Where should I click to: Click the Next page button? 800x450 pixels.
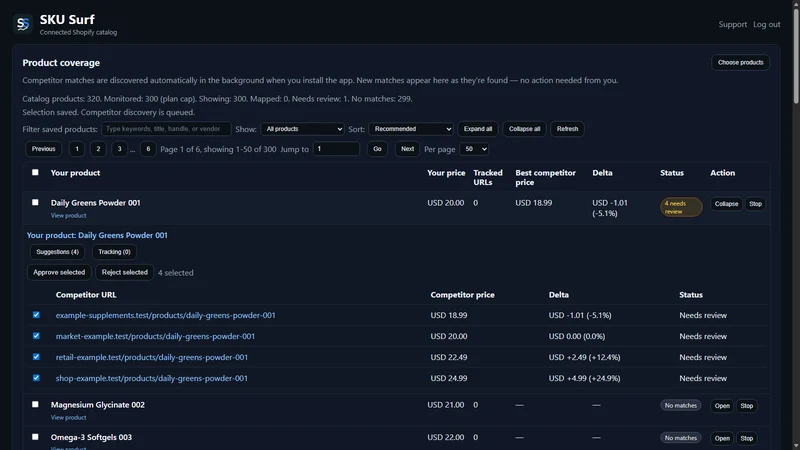pyautogui.click(x=407, y=149)
